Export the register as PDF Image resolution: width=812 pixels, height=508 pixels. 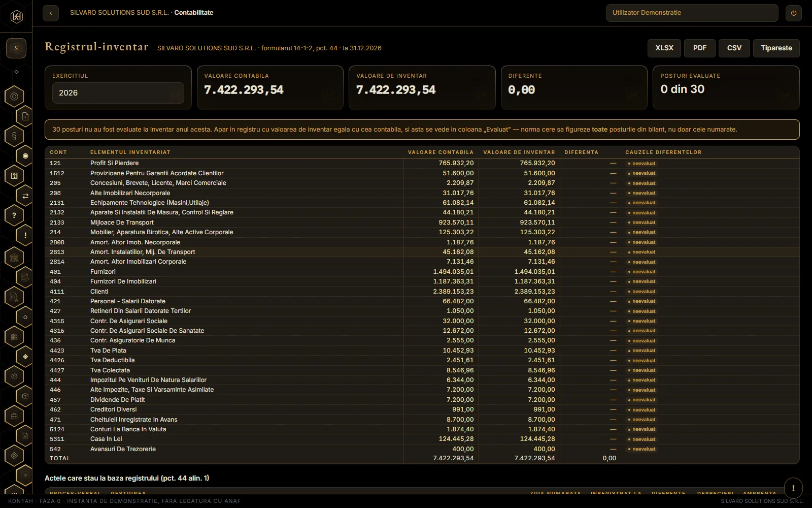coord(700,48)
